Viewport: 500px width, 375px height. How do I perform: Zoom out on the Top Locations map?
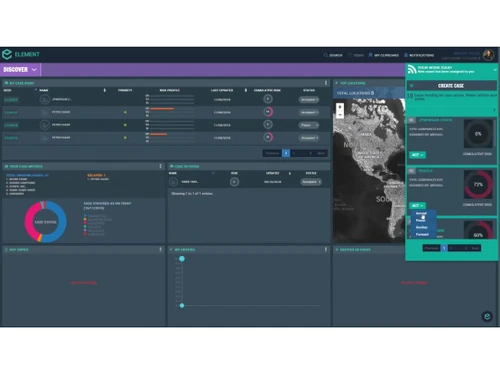[x=340, y=115]
